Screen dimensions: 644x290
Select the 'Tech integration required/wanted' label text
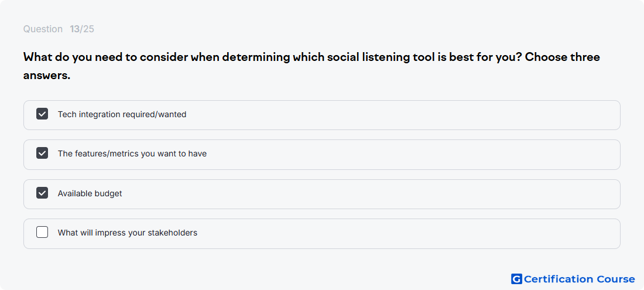122,115
